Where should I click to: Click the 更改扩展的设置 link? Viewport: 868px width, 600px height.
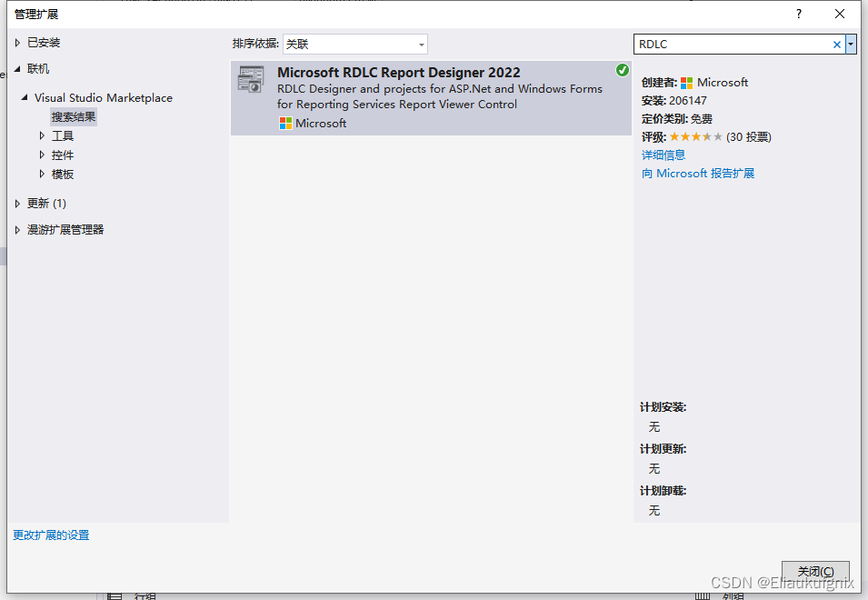pyautogui.click(x=51, y=535)
